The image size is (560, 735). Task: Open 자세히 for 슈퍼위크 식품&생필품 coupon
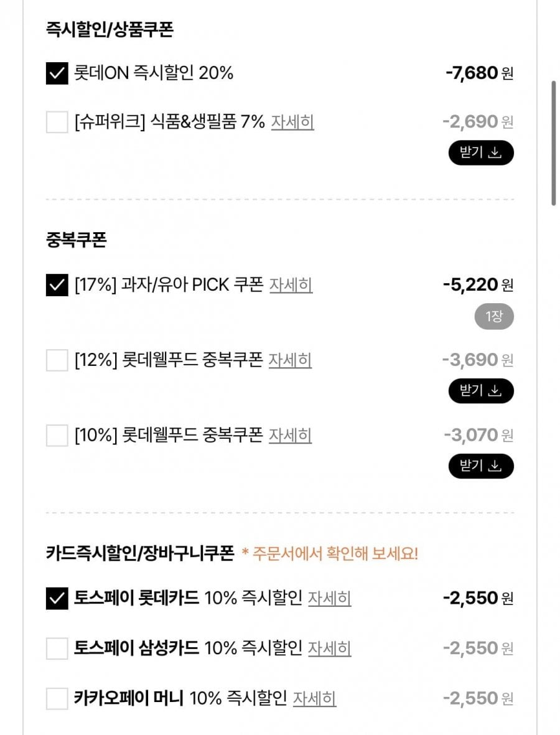(x=292, y=122)
